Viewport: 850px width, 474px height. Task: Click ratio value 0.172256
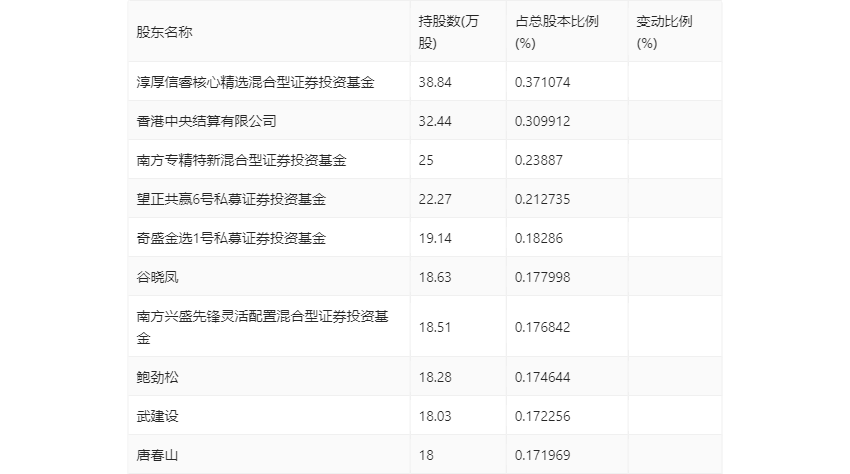point(543,416)
